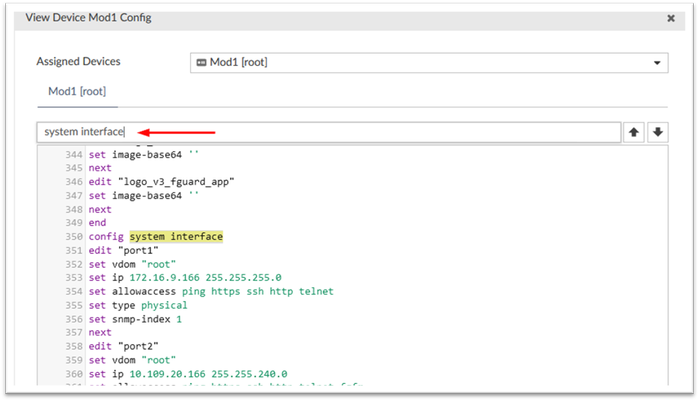The image size is (699, 401).
Task: Click the "set type physical" line
Action: pyautogui.click(x=136, y=306)
